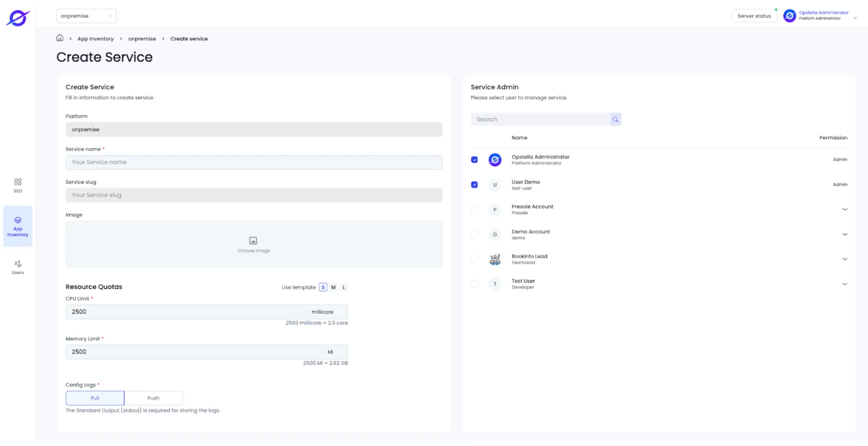Expand permission dropdown for Demo Account
Screen dimensions: 868x446
click(844, 235)
